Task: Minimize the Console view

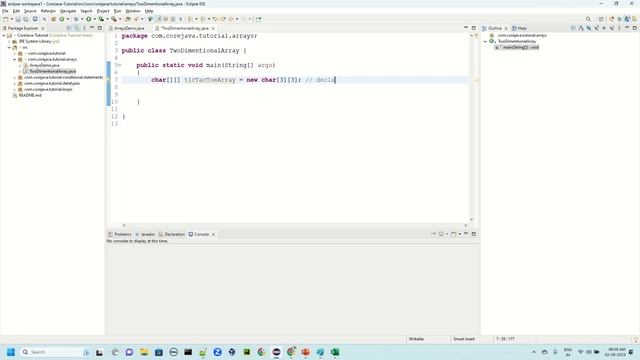Action: point(466,234)
